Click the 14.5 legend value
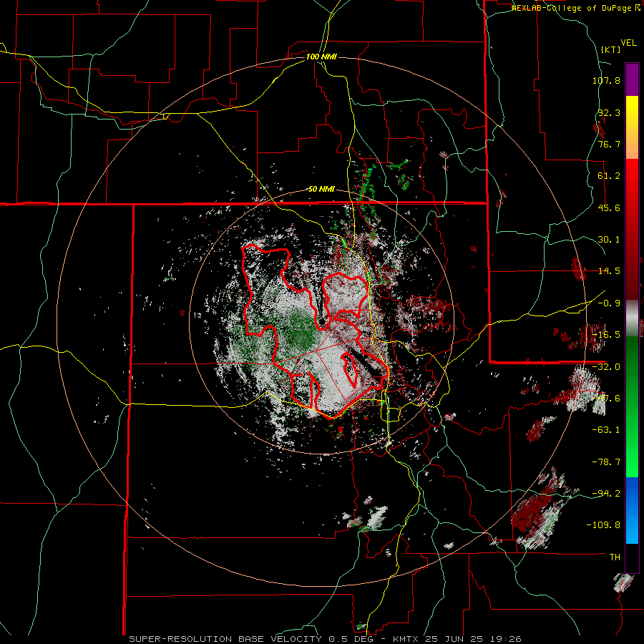This screenshot has width=644, height=644. pos(609,271)
